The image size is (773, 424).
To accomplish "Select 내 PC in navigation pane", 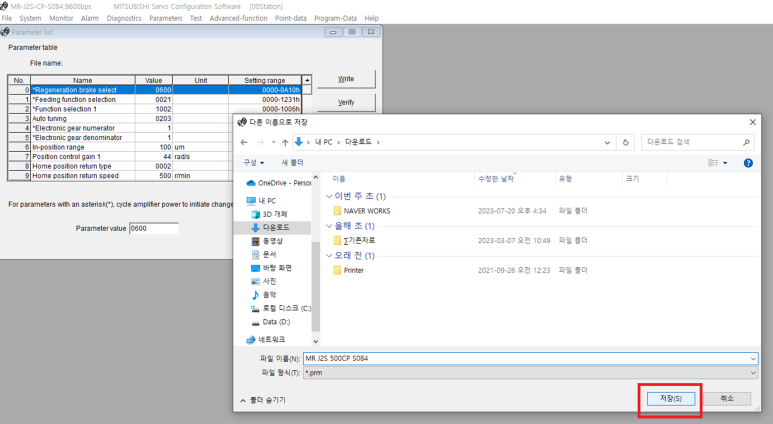I will [262, 201].
